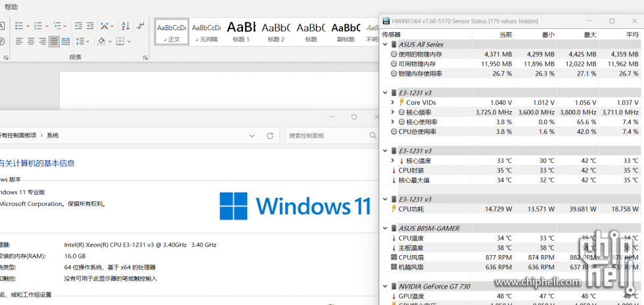Open bullet list style dropdown arrow
The image size is (644, 305).
pyautogui.click(x=28, y=26)
